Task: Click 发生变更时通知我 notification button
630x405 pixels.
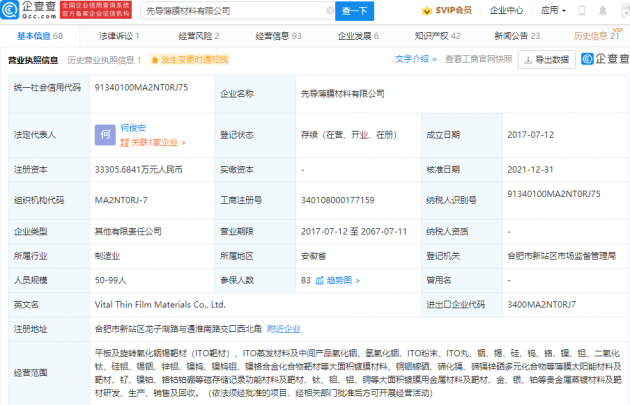Action: (190, 60)
